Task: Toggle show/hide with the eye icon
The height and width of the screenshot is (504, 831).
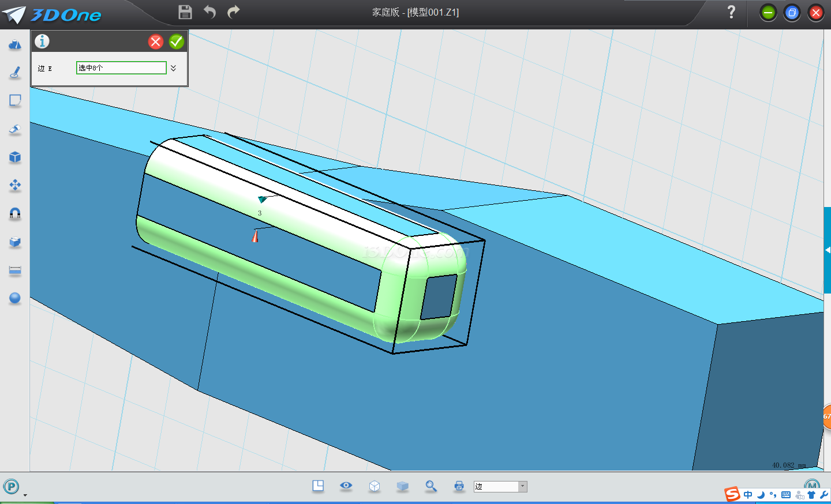Action: [346, 486]
